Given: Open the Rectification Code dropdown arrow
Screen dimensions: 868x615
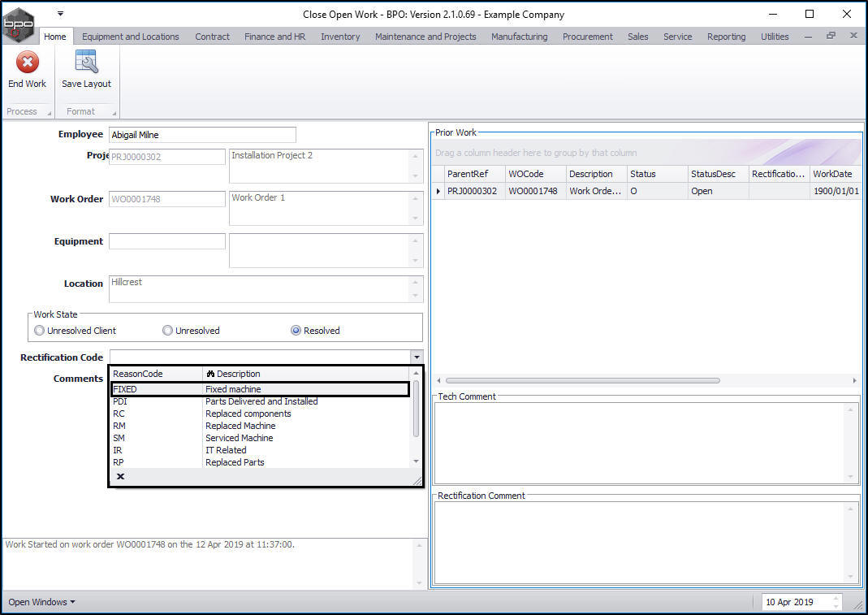Looking at the screenshot, I should (x=417, y=357).
